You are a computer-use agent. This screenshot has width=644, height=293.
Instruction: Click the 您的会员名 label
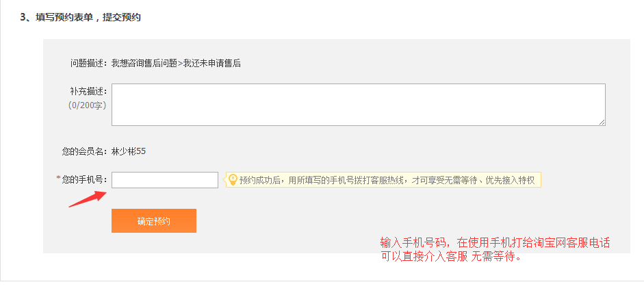tap(85, 152)
